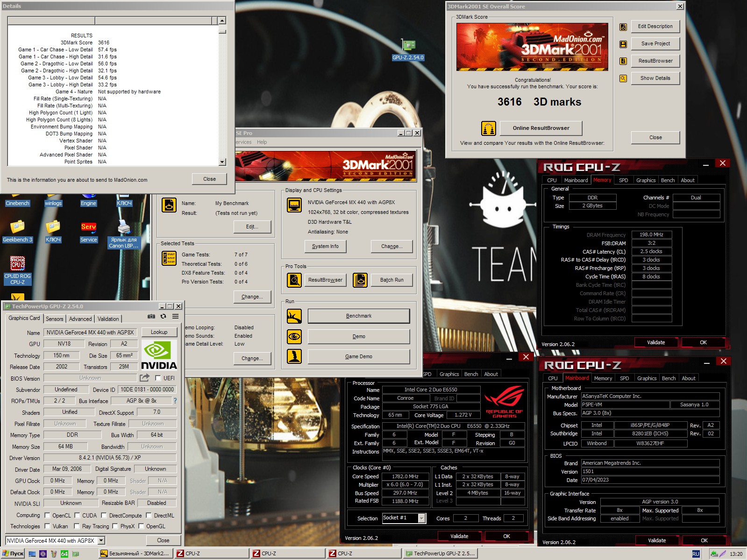747x560 pixels.
Task: Click the Game Demo joystick icon
Action: pyautogui.click(x=294, y=356)
